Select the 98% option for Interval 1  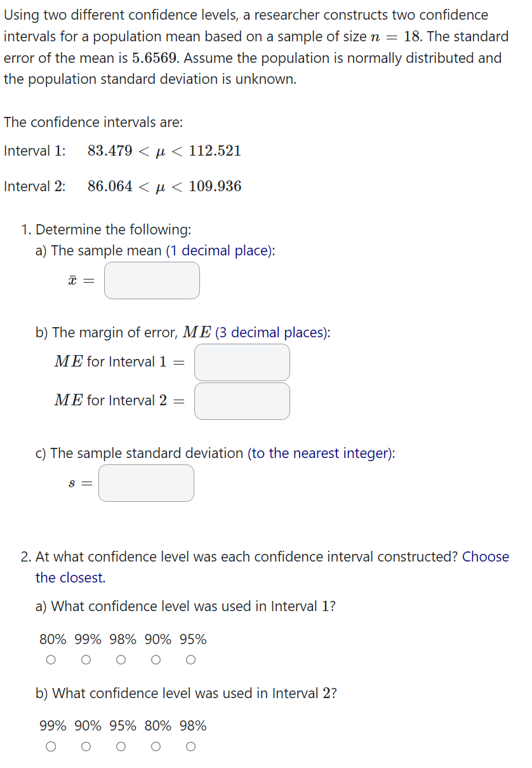[x=121, y=659]
